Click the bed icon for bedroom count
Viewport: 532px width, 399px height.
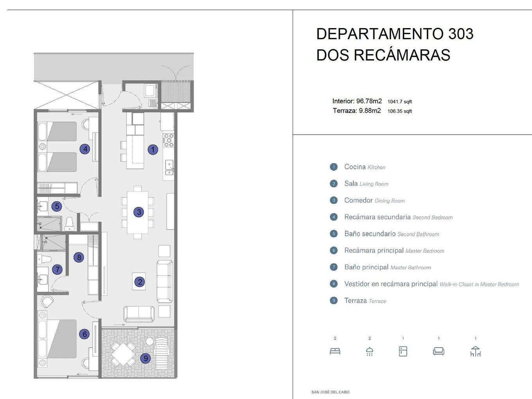[335, 351]
